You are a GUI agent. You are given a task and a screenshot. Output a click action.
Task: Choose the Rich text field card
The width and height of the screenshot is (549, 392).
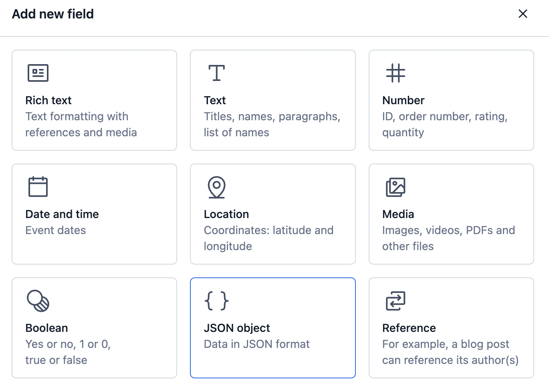pos(94,100)
